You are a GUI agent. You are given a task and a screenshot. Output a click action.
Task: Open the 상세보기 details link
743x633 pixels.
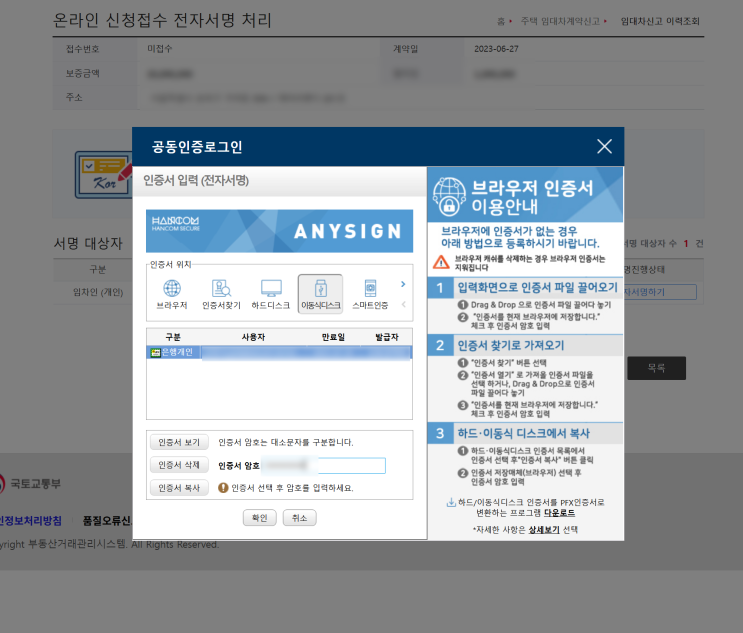click(544, 530)
